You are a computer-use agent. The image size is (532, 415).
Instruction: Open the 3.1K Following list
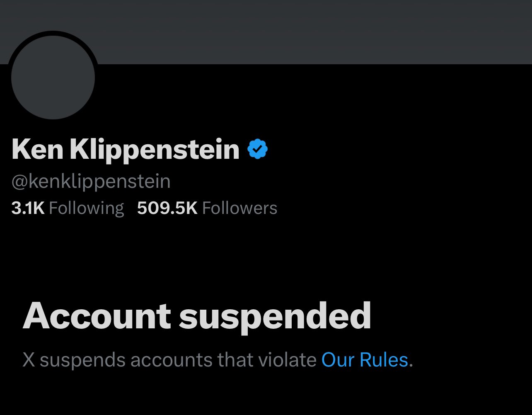click(68, 208)
